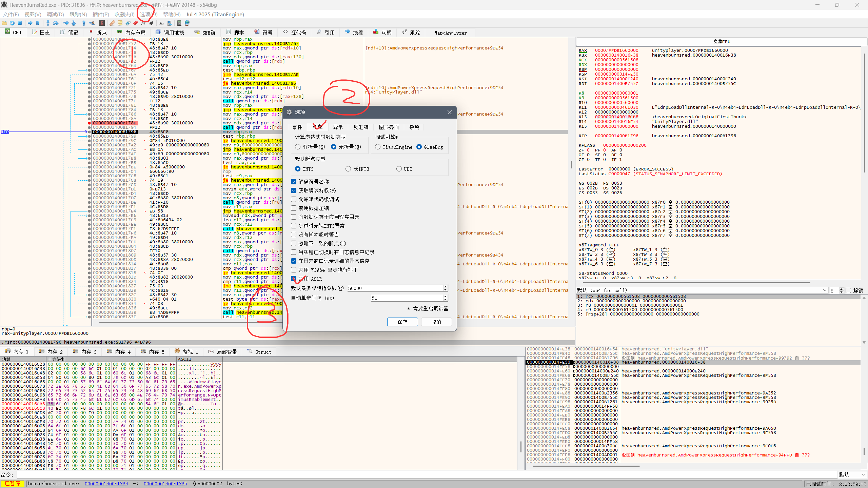Open the Scylla plugin icon
This screenshot has height=488, width=868.
[x=102, y=23]
